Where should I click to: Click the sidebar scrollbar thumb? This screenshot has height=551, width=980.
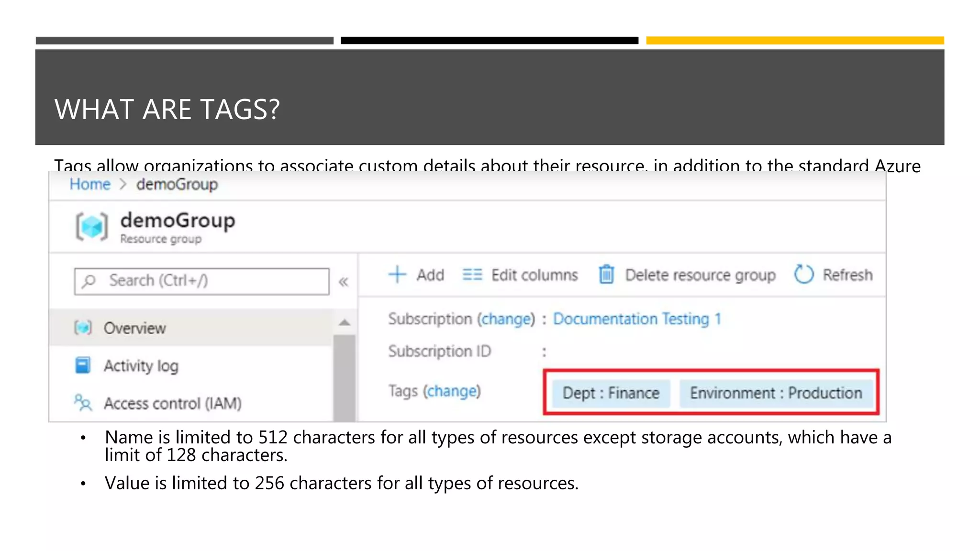click(344, 378)
